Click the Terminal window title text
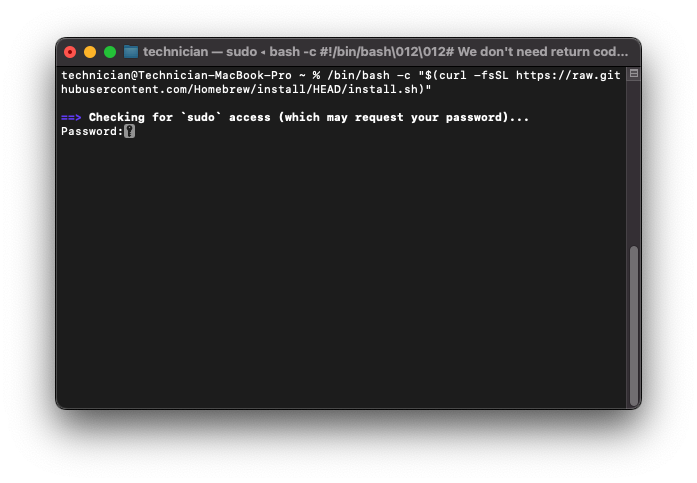Image resolution: width=697 pixels, height=483 pixels. (385, 52)
